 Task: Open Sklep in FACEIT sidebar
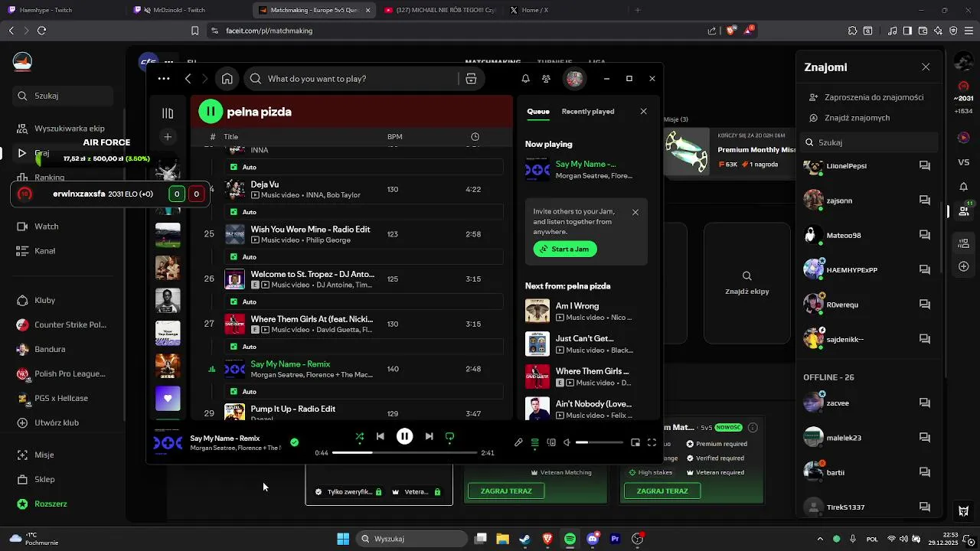[36, 479]
